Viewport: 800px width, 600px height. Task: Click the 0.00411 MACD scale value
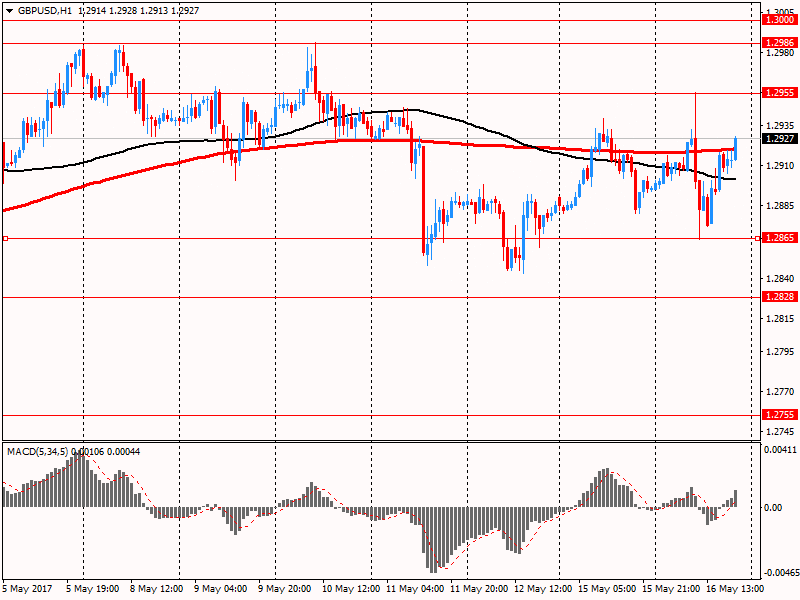pyautogui.click(x=780, y=450)
